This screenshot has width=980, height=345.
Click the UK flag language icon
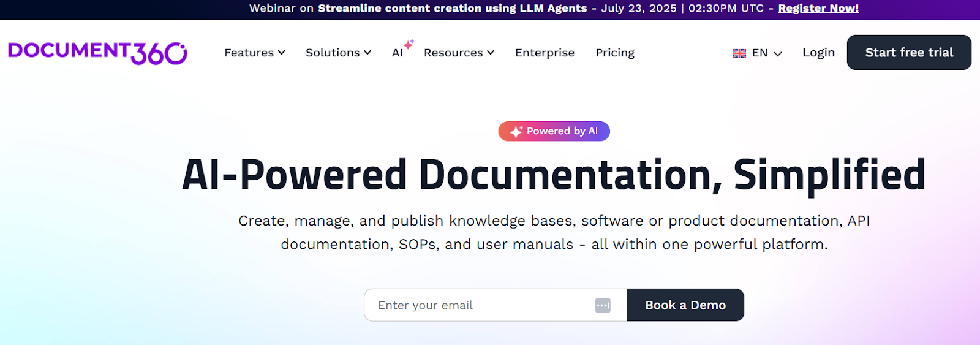pos(739,53)
